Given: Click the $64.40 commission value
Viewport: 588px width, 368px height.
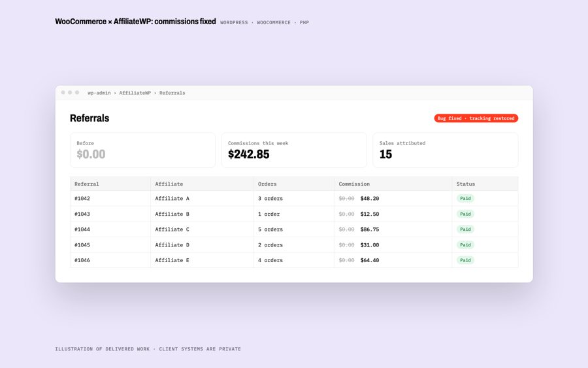Looking at the screenshot, I should click(x=370, y=260).
